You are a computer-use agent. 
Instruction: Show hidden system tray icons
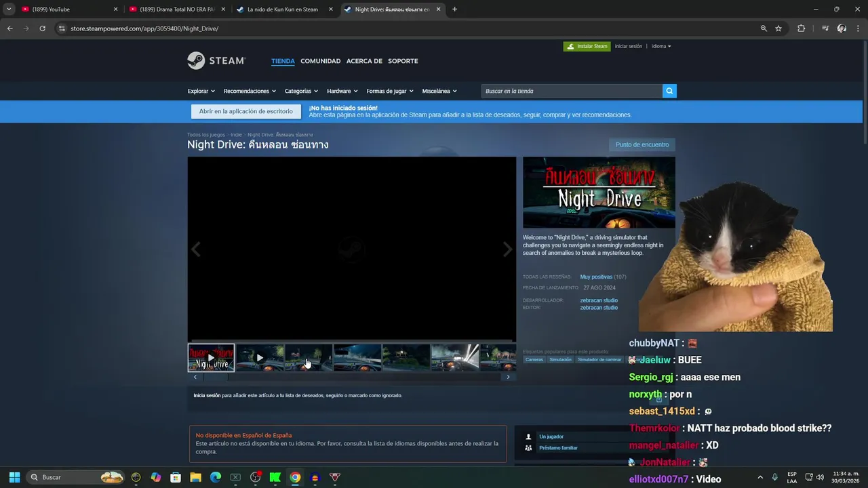[760, 477]
